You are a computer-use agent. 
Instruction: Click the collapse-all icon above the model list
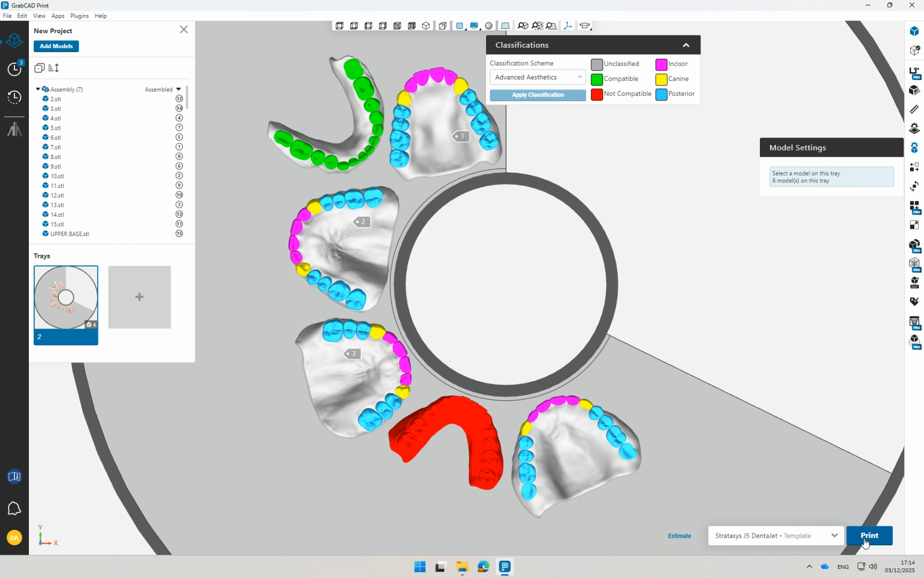click(x=39, y=68)
